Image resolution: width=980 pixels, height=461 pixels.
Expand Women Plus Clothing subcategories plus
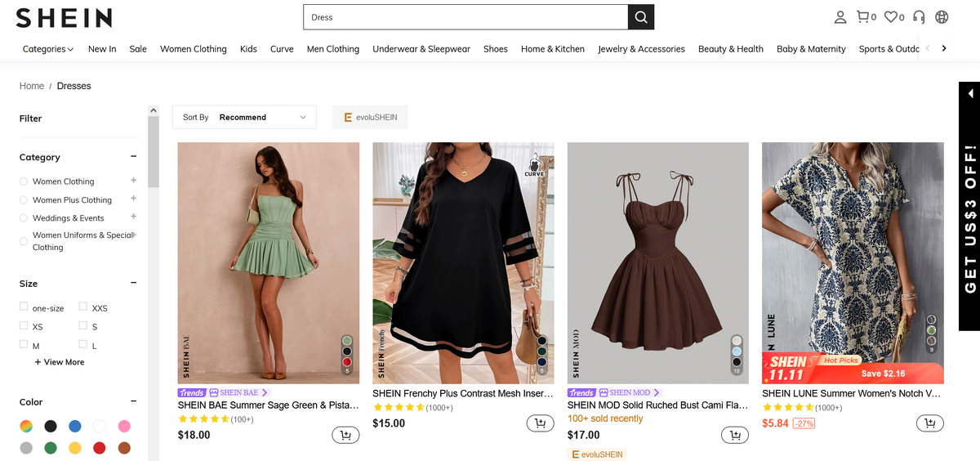click(133, 199)
